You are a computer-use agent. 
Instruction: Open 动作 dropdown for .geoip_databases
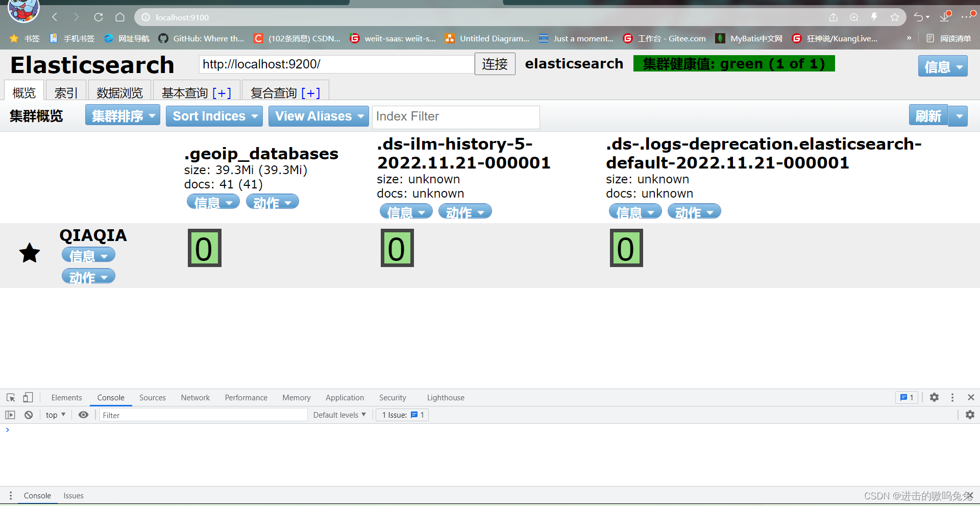pos(273,202)
